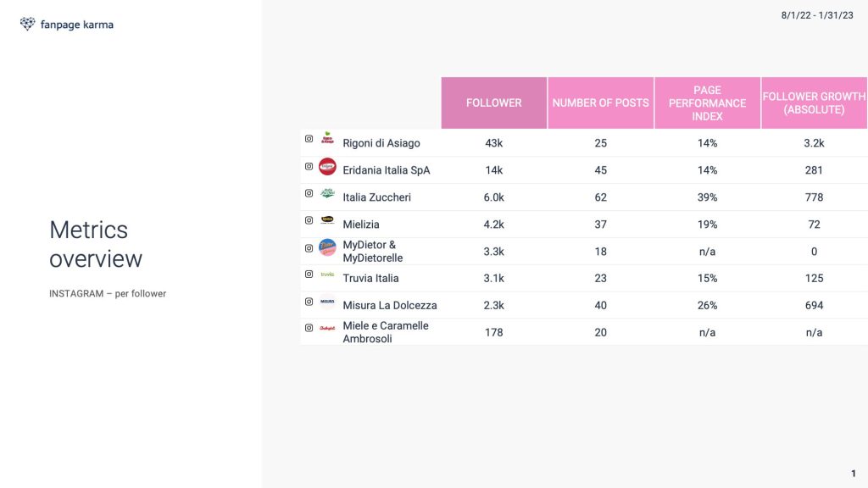Click the Ambrosoli red script logo

pos(327,328)
